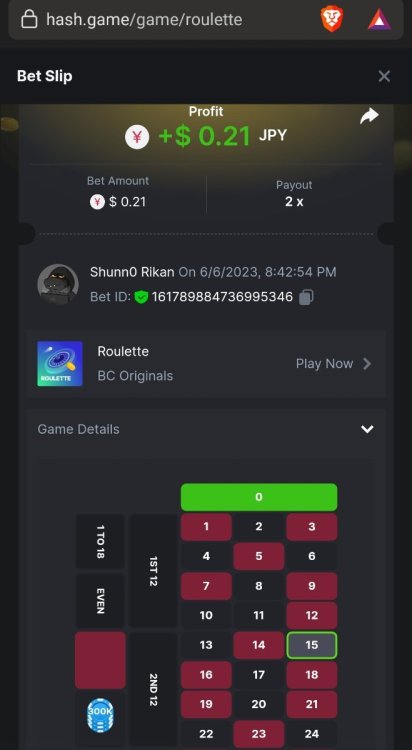Choose the 1 TO 18 bet
This screenshot has width=412, height=750.
100,541
